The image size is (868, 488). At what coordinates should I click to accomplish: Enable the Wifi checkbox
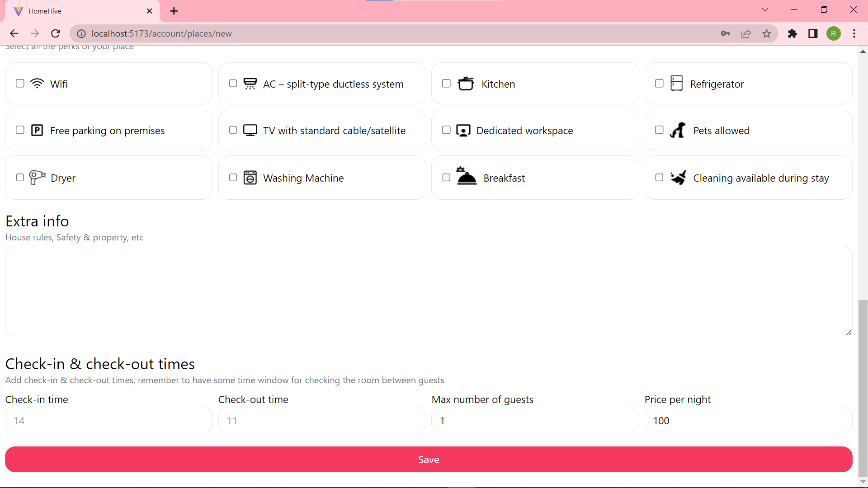tap(20, 84)
